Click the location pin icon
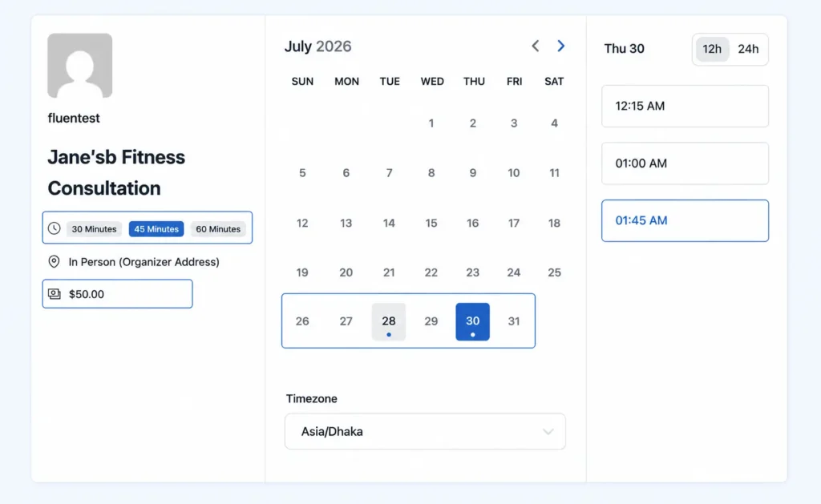The image size is (821, 504). [x=54, y=262]
